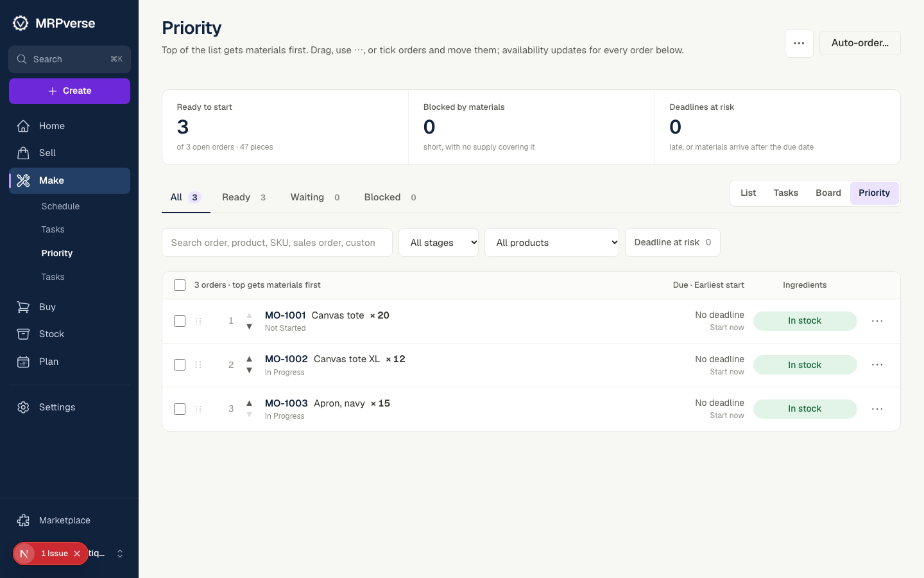Click the purple Create button
This screenshot has height=578, width=924.
69,91
